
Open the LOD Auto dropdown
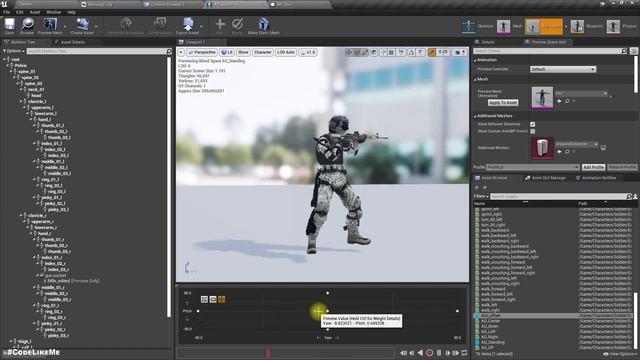coord(286,52)
